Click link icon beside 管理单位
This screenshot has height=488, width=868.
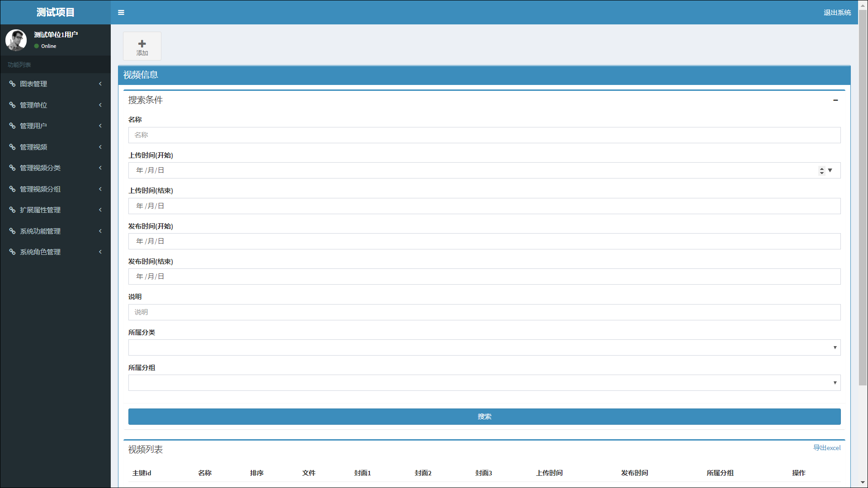click(12, 105)
